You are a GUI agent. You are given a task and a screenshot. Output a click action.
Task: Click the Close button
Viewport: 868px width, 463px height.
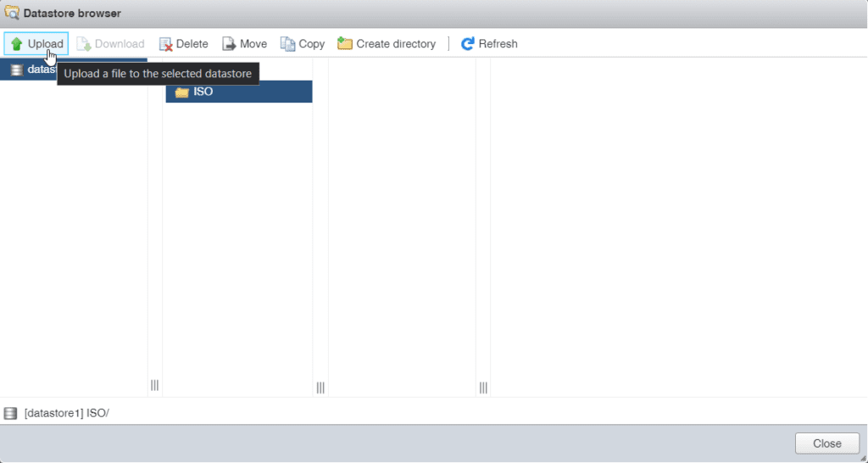pyautogui.click(x=826, y=443)
